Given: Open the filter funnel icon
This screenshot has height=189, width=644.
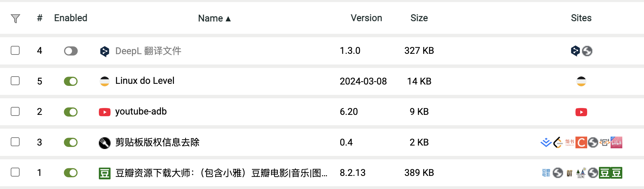Looking at the screenshot, I should click(x=15, y=18).
